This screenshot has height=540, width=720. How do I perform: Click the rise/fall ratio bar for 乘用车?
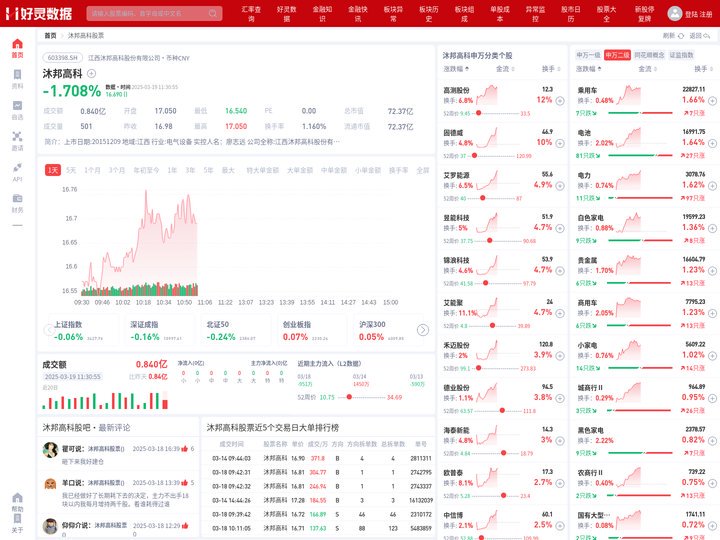pyautogui.click(x=640, y=113)
